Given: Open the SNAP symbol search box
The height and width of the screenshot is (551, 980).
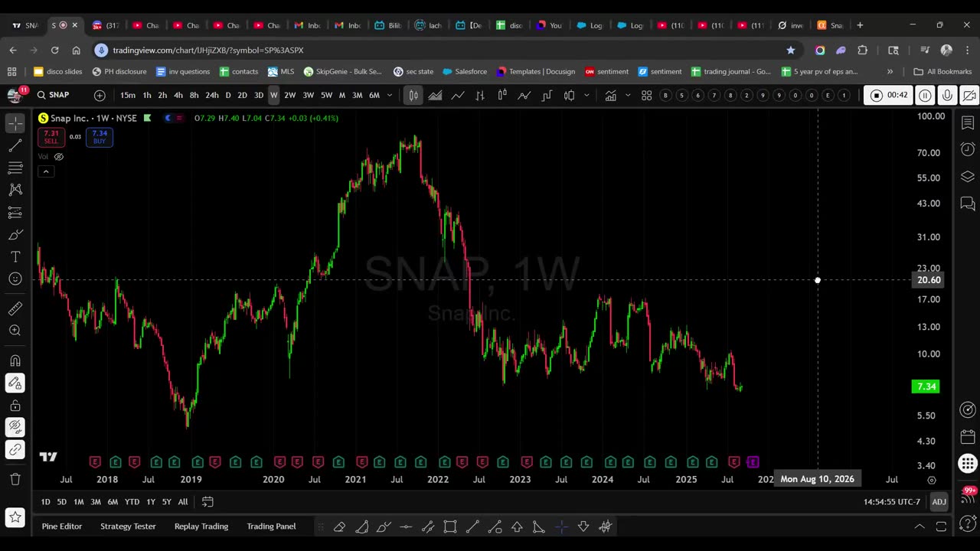Looking at the screenshot, I should point(52,95).
